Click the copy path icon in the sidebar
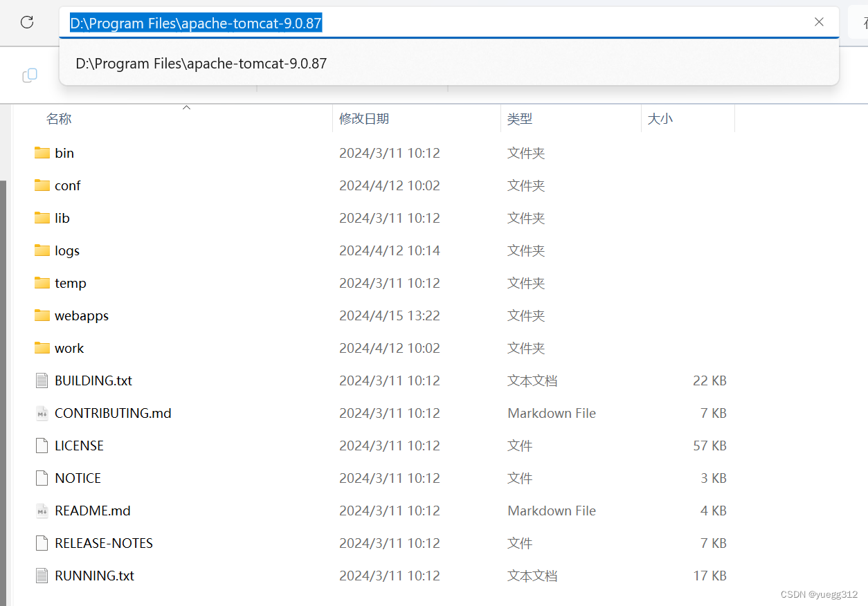The height and width of the screenshot is (606, 868). pyautogui.click(x=30, y=75)
